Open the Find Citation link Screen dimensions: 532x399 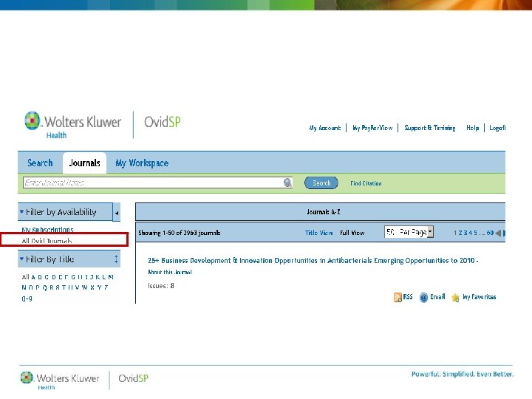pos(366,183)
